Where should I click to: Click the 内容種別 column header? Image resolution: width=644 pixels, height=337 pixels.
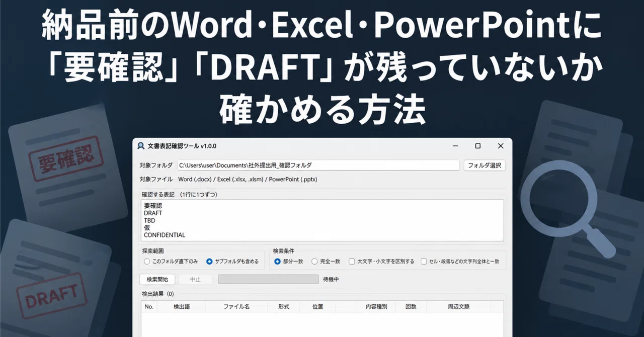click(x=376, y=306)
